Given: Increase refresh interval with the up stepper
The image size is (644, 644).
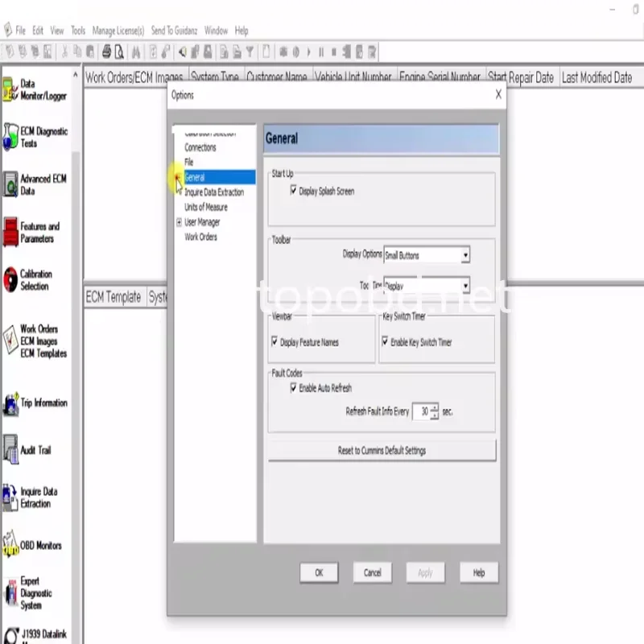Looking at the screenshot, I should [x=436, y=408].
